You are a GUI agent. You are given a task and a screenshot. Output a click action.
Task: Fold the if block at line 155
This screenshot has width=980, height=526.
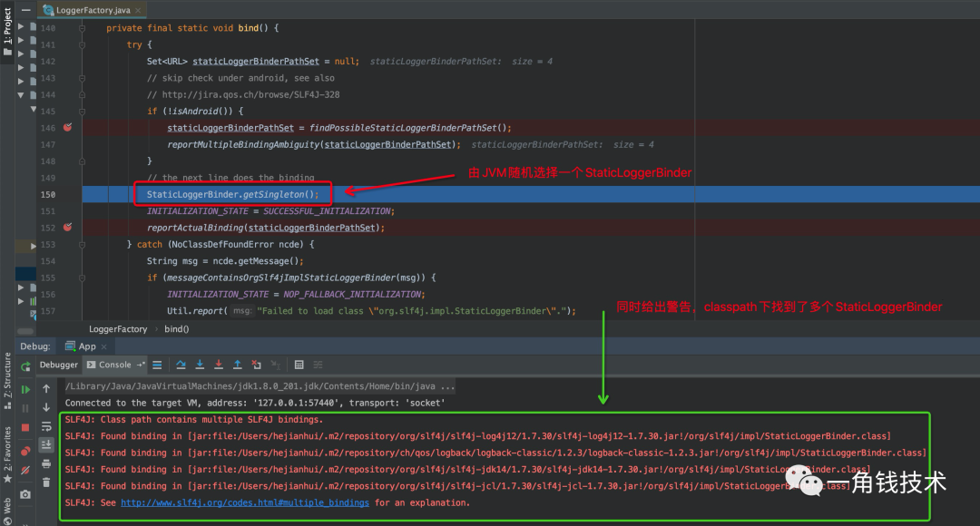coord(82,278)
